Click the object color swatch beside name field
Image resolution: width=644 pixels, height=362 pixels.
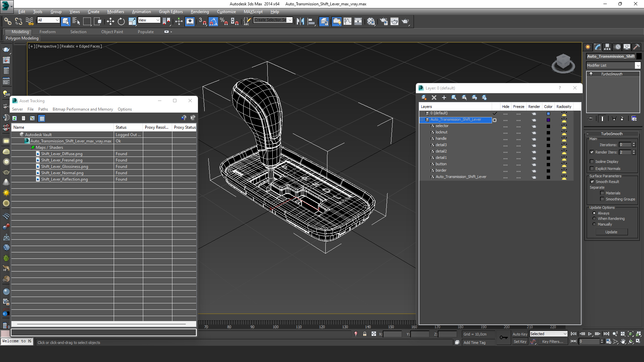point(639,56)
